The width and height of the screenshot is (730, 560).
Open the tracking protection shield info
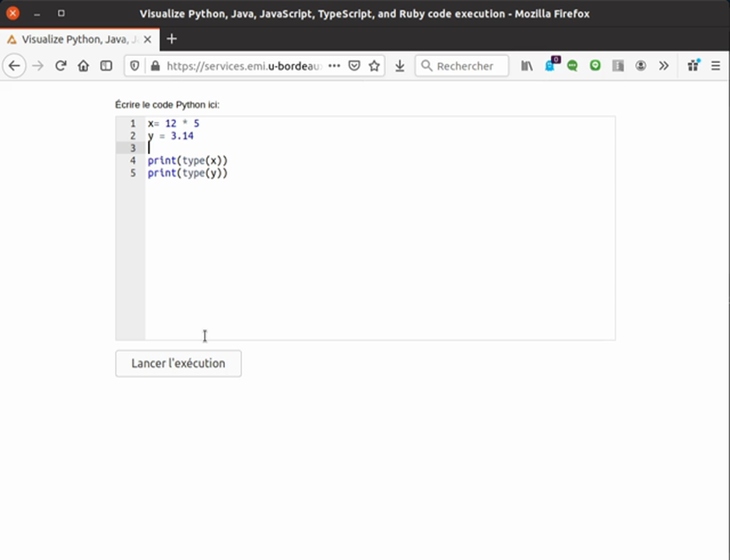point(135,66)
